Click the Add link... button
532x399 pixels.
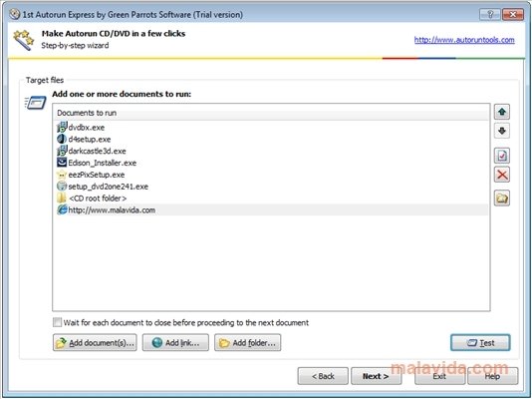pos(175,342)
